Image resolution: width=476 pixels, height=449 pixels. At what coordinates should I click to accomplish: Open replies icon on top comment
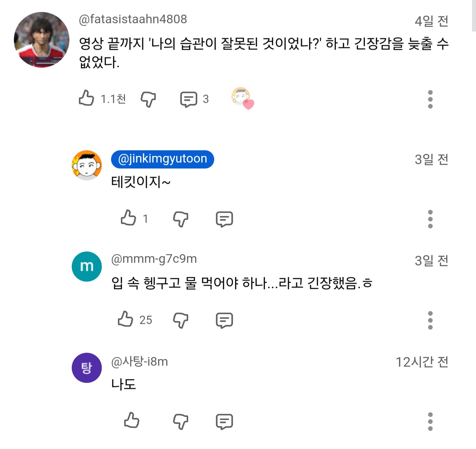pos(188,99)
